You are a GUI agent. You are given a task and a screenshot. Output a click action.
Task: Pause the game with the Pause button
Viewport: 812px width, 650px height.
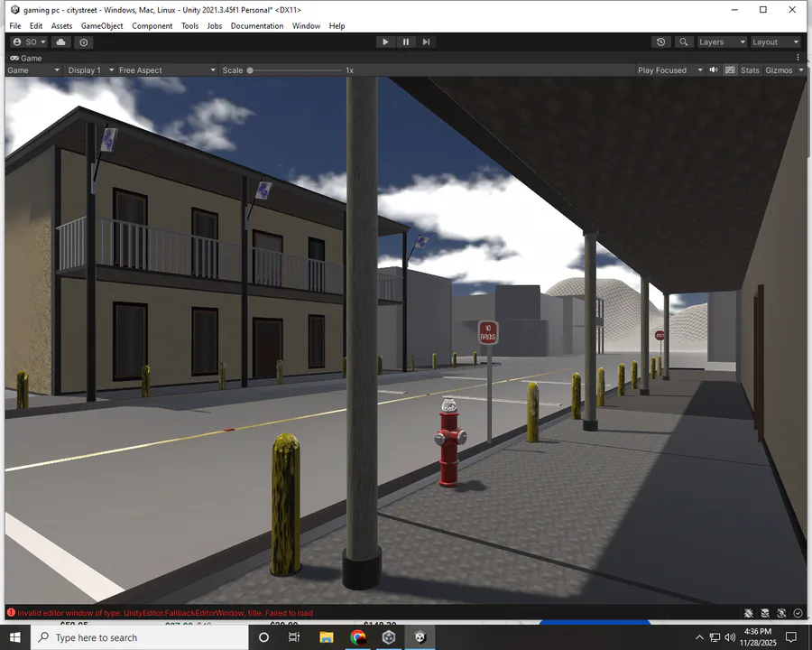coord(406,42)
